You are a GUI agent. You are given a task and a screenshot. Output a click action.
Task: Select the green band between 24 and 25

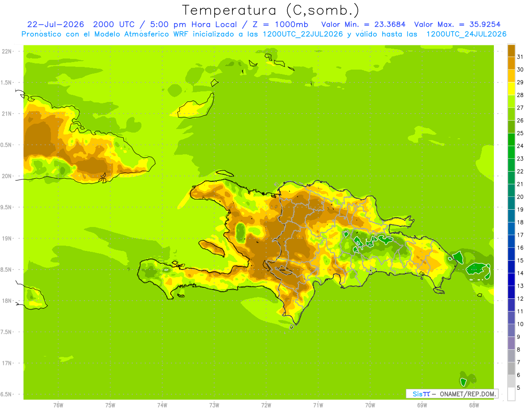(511, 139)
